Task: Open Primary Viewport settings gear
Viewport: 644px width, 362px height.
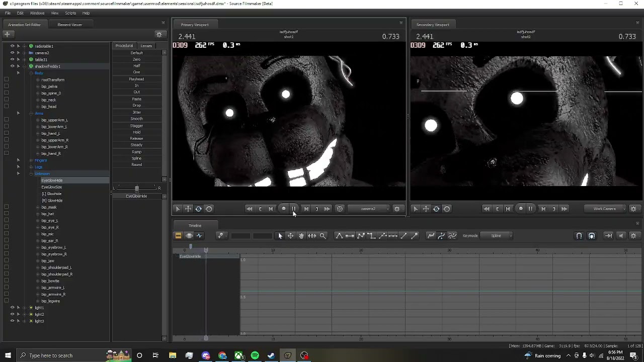Action: pos(397,209)
